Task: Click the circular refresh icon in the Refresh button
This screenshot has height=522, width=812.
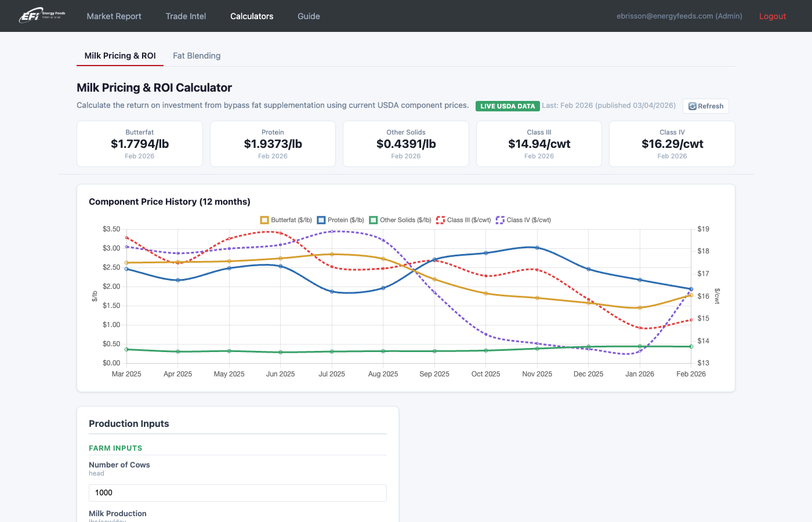Action: (x=693, y=106)
